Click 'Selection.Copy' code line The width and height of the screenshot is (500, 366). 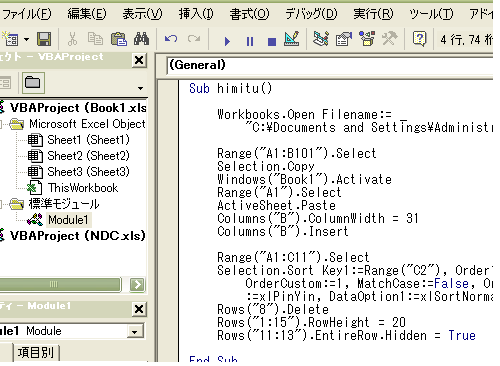[266, 167]
